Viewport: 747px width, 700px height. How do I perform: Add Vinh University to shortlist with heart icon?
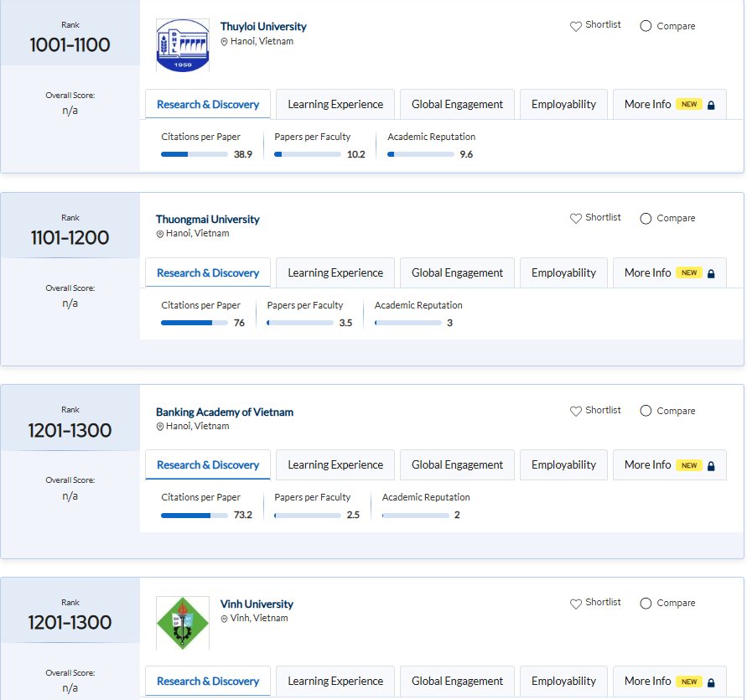pyautogui.click(x=575, y=604)
